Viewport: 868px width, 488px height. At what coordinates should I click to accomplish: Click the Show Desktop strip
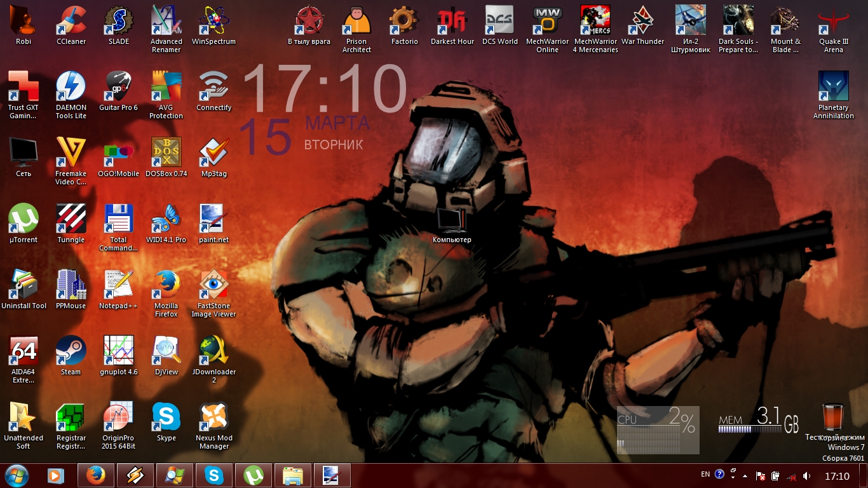864,476
